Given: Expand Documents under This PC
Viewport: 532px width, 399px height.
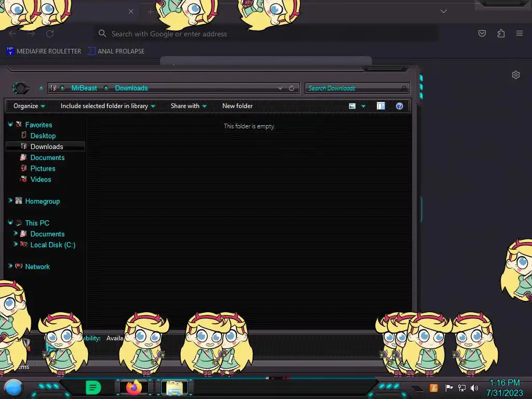Looking at the screenshot, I should [x=15, y=233].
